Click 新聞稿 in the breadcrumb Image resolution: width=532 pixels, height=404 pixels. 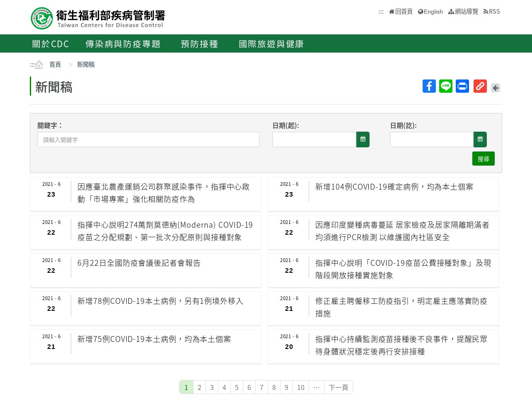click(x=86, y=65)
